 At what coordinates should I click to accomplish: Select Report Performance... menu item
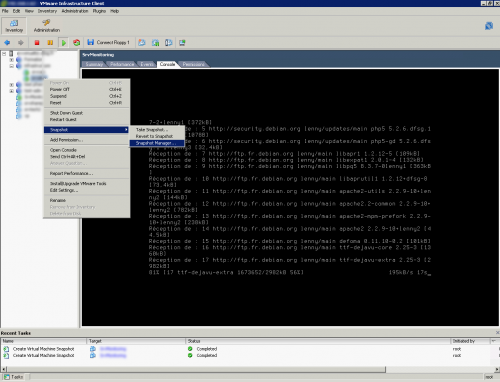[87, 173]
